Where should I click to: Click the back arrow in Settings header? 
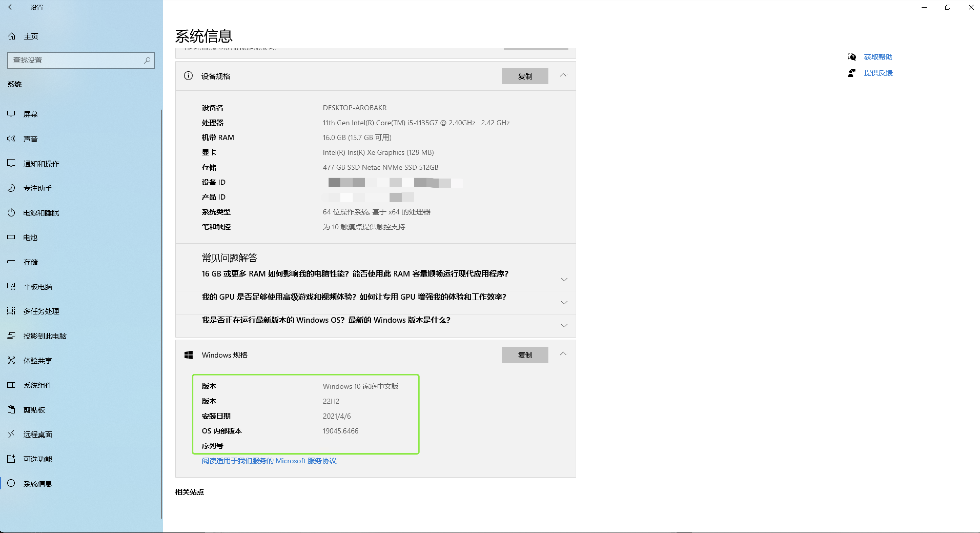coord(12,7)
